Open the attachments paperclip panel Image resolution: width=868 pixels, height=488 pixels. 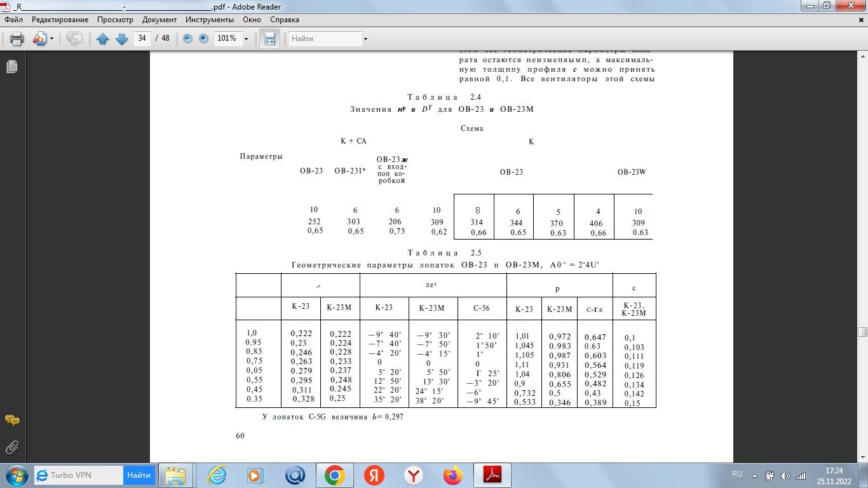(x=11, y=447)
